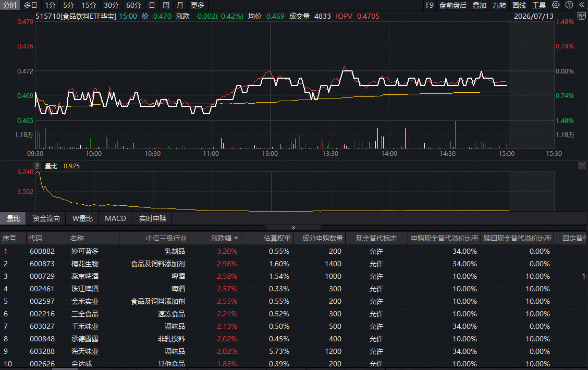
Task: Click the horizontal scrollbar under the table
Action: pyautogui.click(x=65, y=369)
